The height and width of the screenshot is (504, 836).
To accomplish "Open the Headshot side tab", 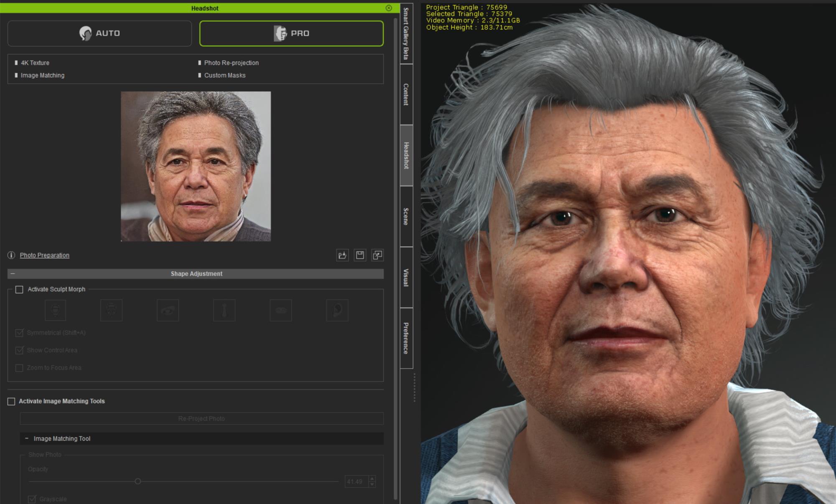I will pyautogui.click(x=406, y=155).
